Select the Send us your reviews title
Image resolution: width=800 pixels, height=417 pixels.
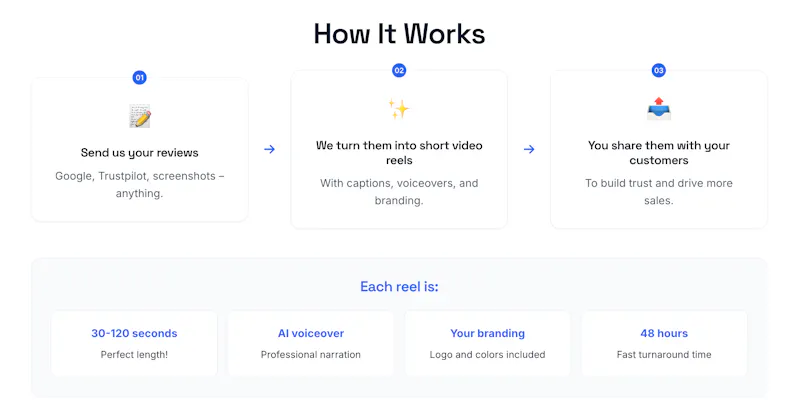139,153
